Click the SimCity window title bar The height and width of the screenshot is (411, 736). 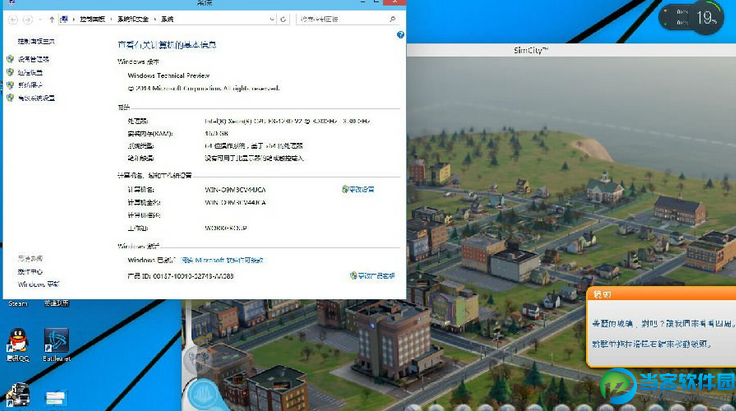coord(571,50)
